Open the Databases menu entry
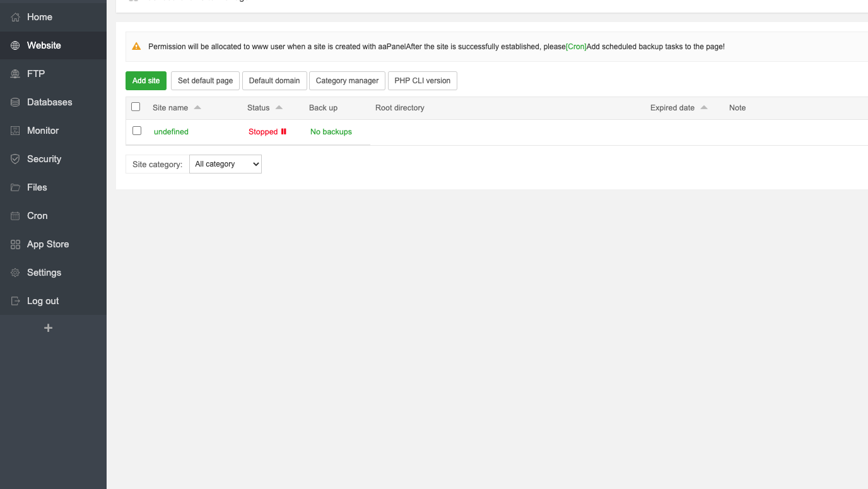Image resolution: width=868 pixels, height=489 pixels. point(53,102)
